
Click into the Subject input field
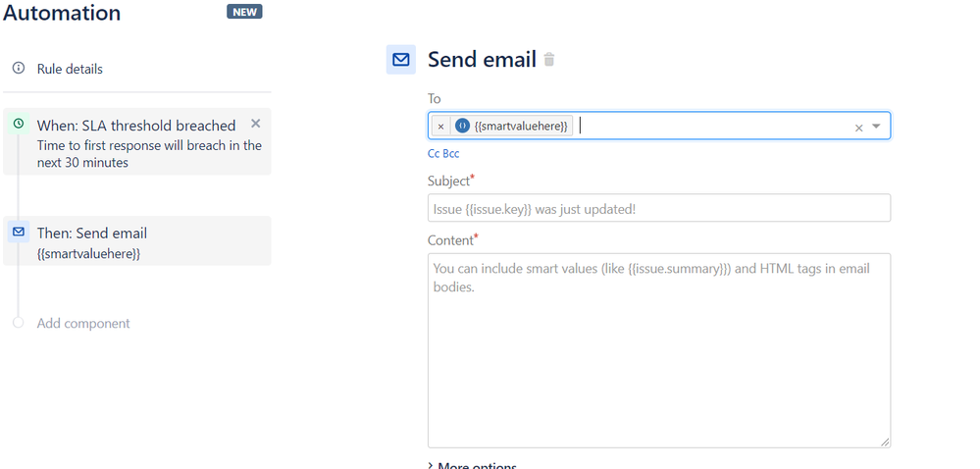point(659,208)
